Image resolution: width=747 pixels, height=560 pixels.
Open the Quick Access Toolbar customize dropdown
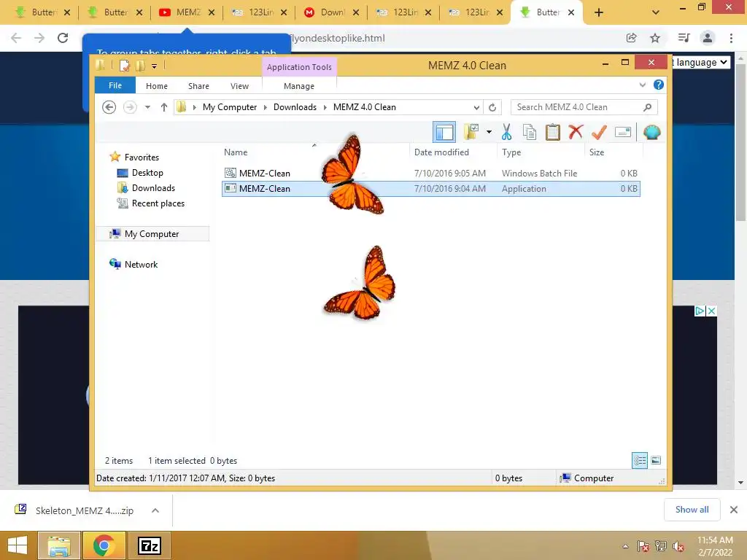coord(155,66)
